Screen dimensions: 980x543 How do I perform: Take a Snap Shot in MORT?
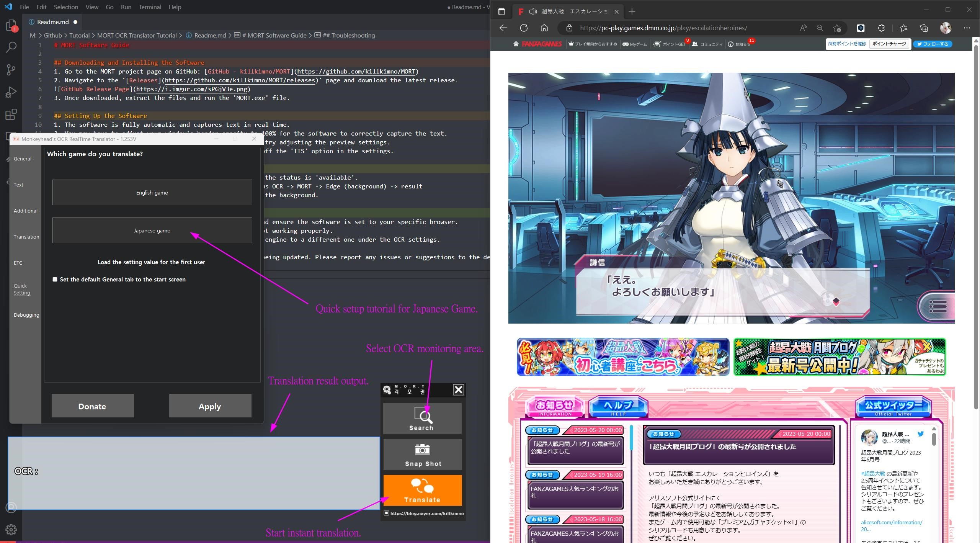click(x=422, y=455)
